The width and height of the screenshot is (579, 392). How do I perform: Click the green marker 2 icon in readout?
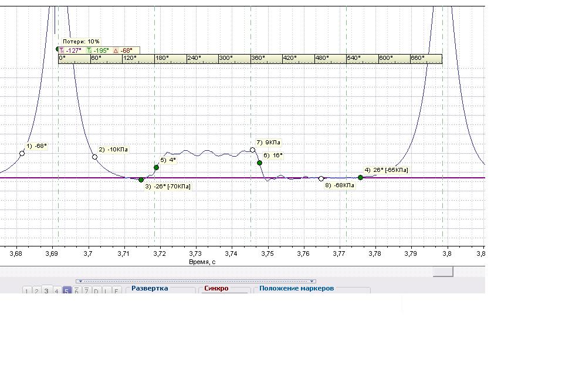click(89, 50)
